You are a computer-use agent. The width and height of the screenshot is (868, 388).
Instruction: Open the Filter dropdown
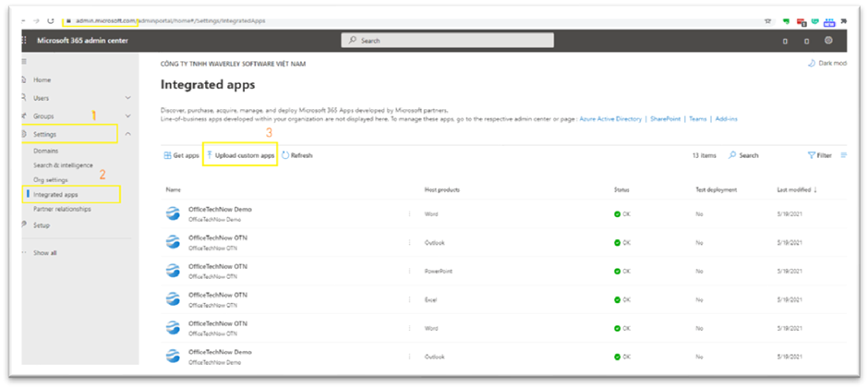coord(820,155)
